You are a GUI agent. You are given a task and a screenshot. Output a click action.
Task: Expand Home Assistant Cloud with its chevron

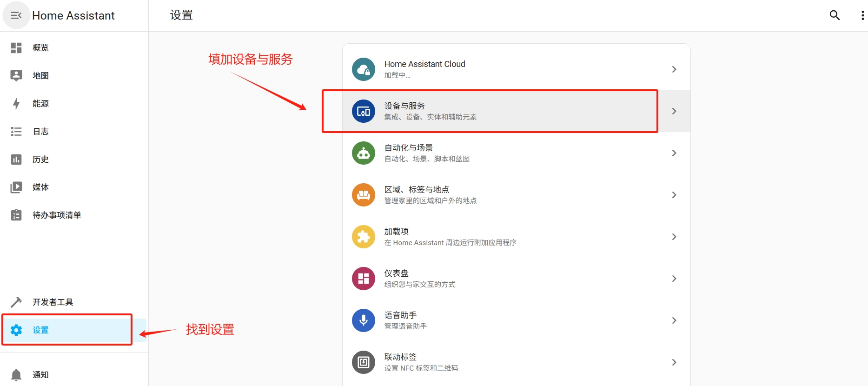coord(674,69)
